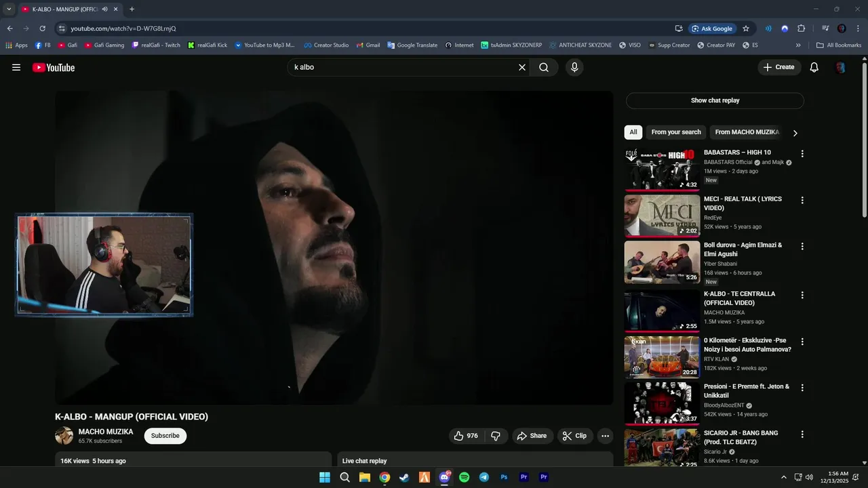This screenshot has width=868, height=488.
Task: Open options menu for MECI - REAL TALK
Action: pyautogui.click(x=802, y=200)
